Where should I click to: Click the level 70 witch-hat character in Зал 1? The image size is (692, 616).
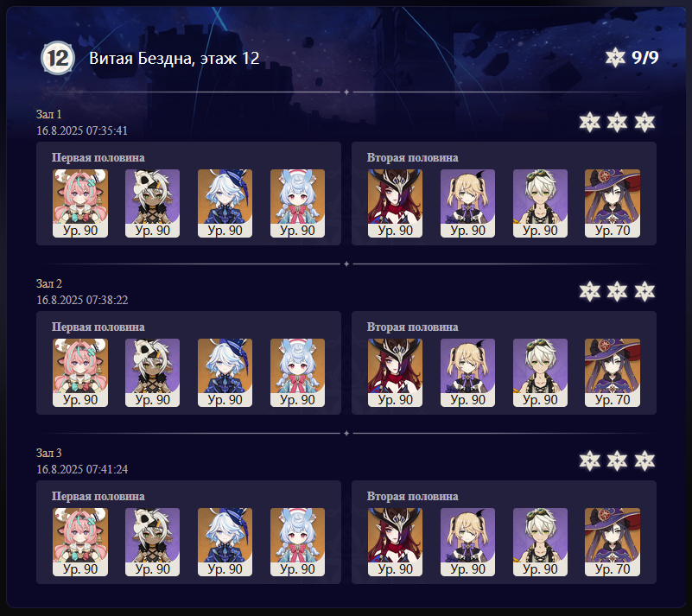click(x=613, y=203)
